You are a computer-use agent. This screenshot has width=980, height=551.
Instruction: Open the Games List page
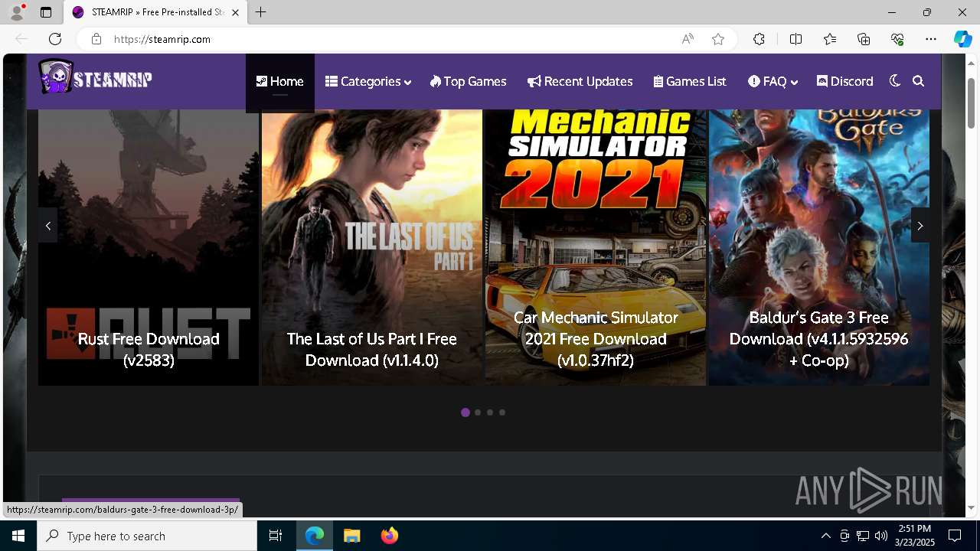(x=690, y=81)
